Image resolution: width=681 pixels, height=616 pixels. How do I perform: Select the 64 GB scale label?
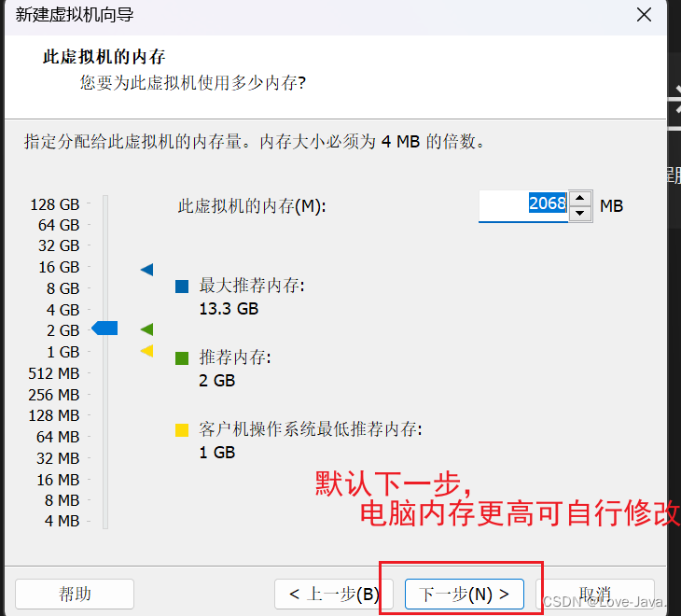point(59,225)
